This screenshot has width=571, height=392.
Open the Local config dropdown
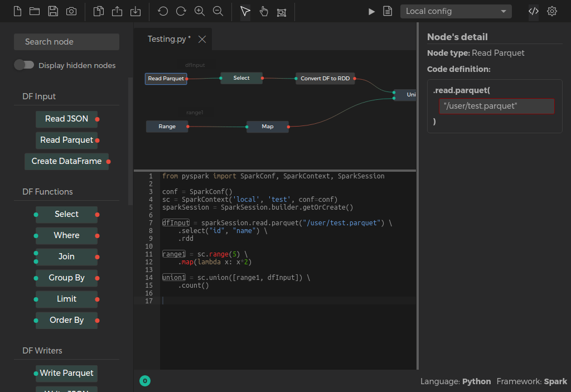click(x=456, y=11)
